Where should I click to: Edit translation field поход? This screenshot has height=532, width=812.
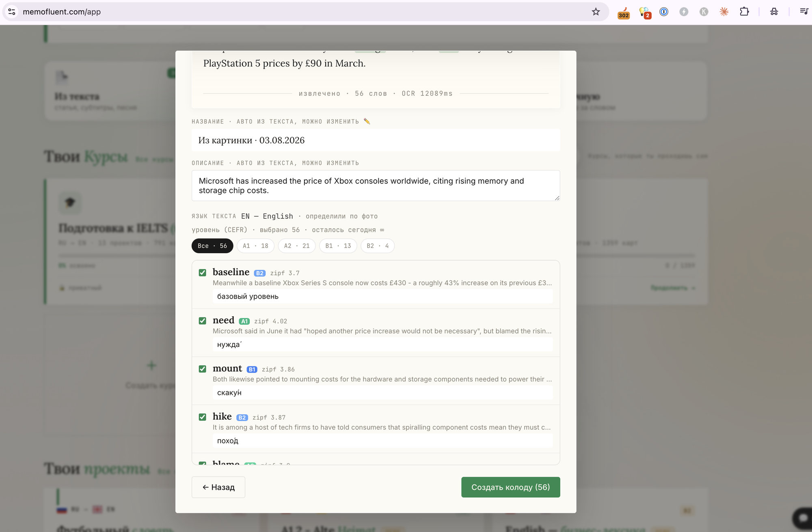[x=382, y=441]
